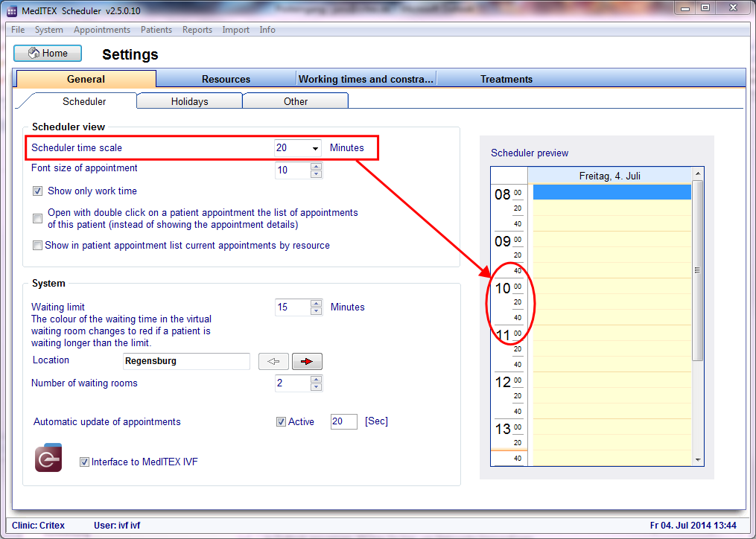Switch to the Resources tab
The height and width of the screenshot is (539, 756).
226,79
